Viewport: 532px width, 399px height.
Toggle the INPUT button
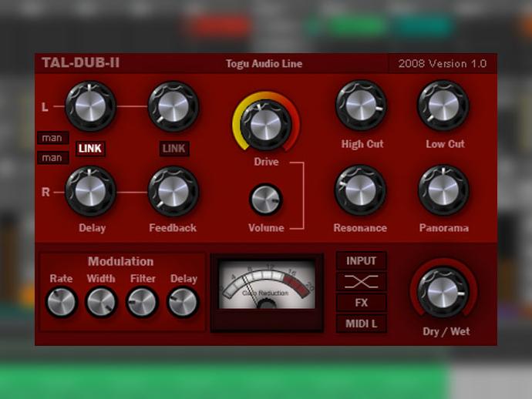362,260
